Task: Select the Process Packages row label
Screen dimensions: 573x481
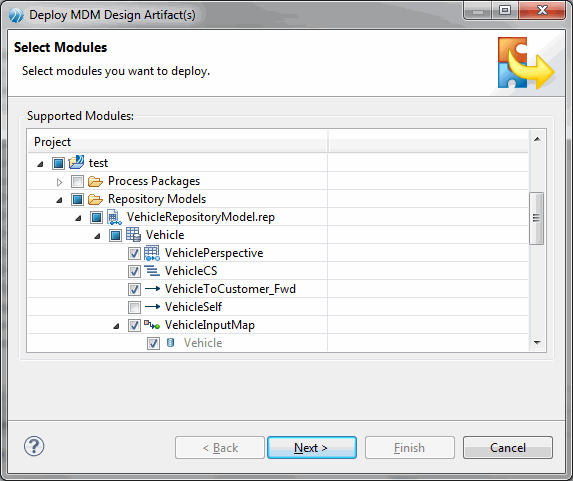Action: pos(154,181)
